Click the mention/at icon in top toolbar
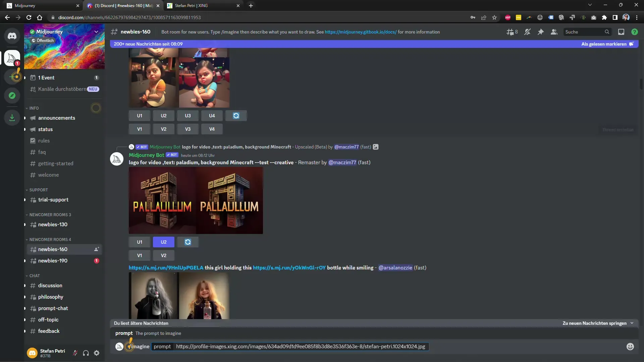This screenshot has width=644, height=362. [621, 32]
